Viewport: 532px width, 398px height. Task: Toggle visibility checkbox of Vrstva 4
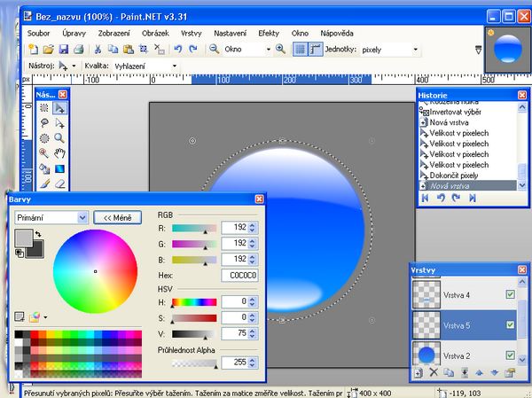(x=509, y=294)
